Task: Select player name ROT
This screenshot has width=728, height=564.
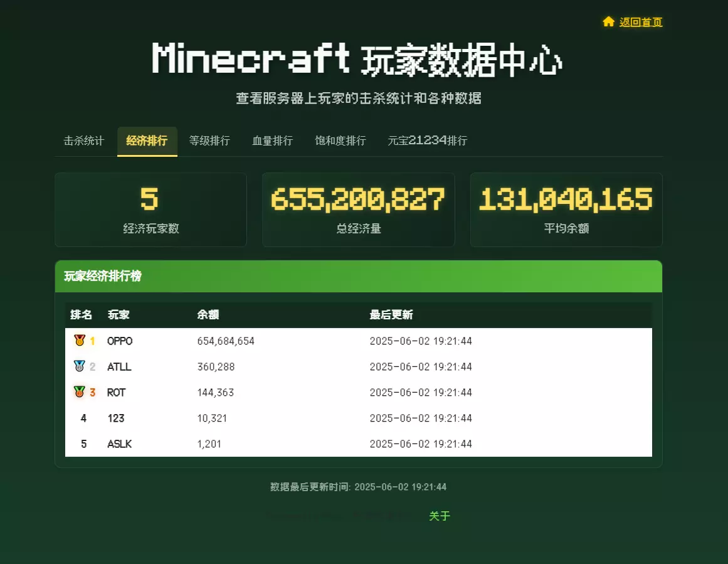Action: (116, 393)
